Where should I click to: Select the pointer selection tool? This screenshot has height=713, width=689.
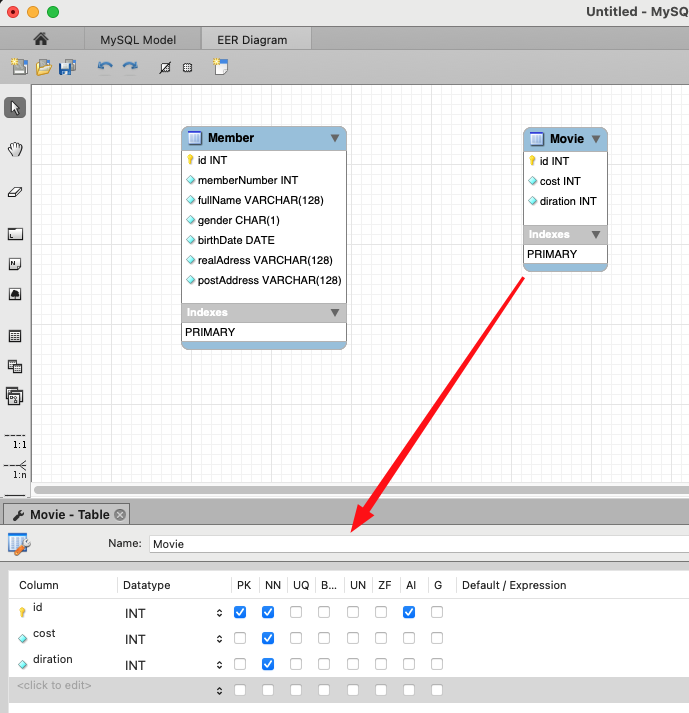click(x=15, y=108)
